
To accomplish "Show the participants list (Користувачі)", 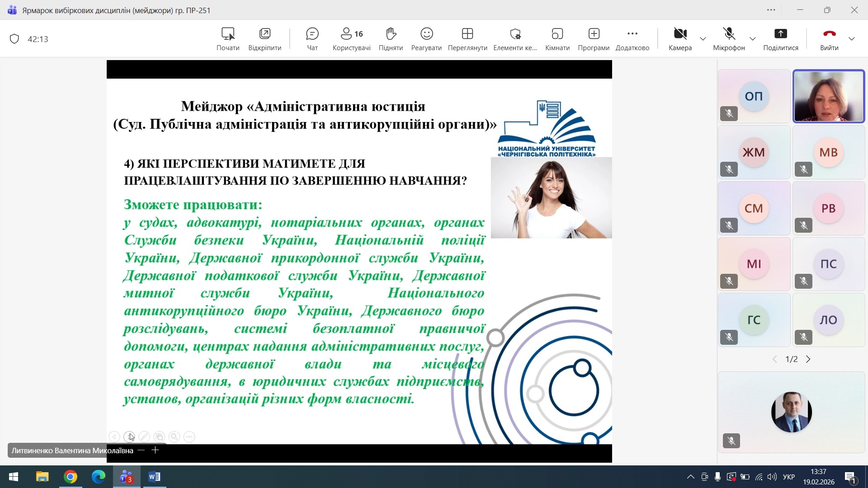I will (x=351, y=38).
